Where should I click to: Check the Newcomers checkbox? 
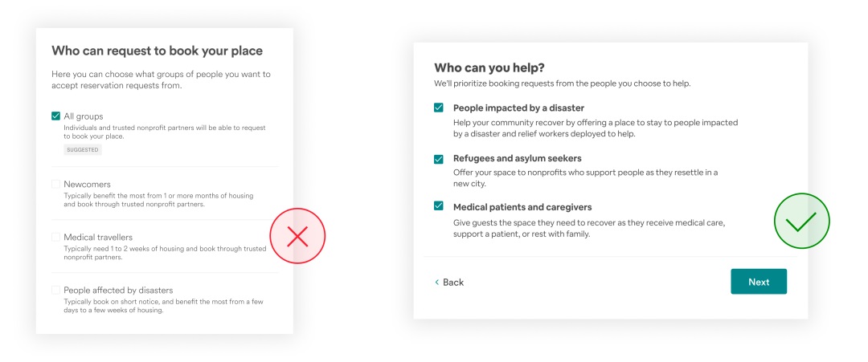[56, 184]
